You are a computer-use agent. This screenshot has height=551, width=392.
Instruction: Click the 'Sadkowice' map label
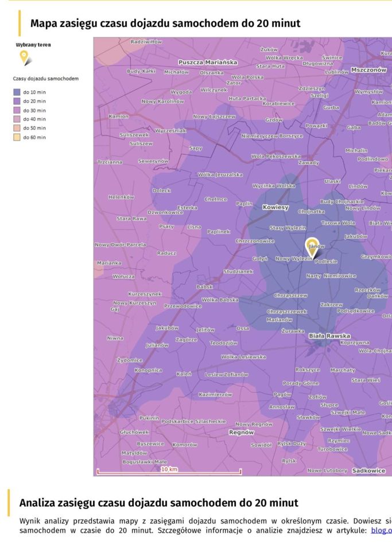pos(368,471)
